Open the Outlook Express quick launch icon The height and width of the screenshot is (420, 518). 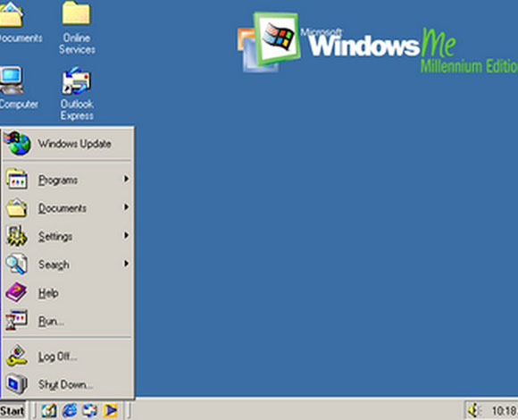(90, 411)
